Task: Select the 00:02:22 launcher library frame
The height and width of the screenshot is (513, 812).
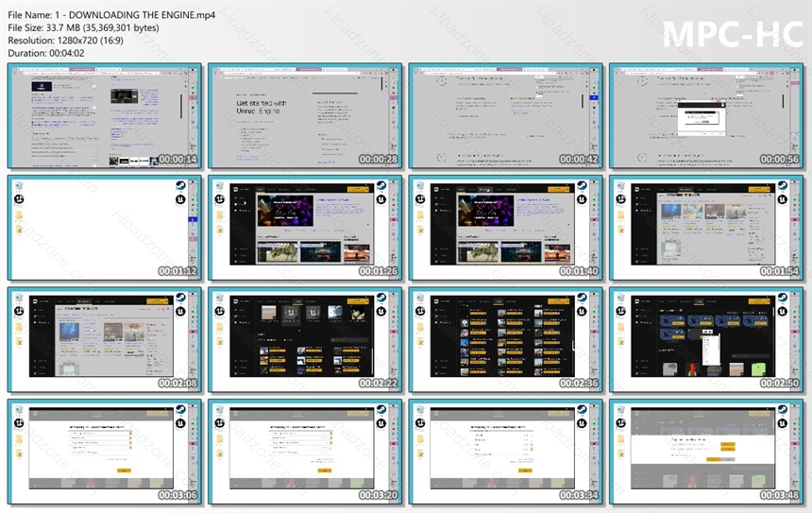Action: [305, 340]
